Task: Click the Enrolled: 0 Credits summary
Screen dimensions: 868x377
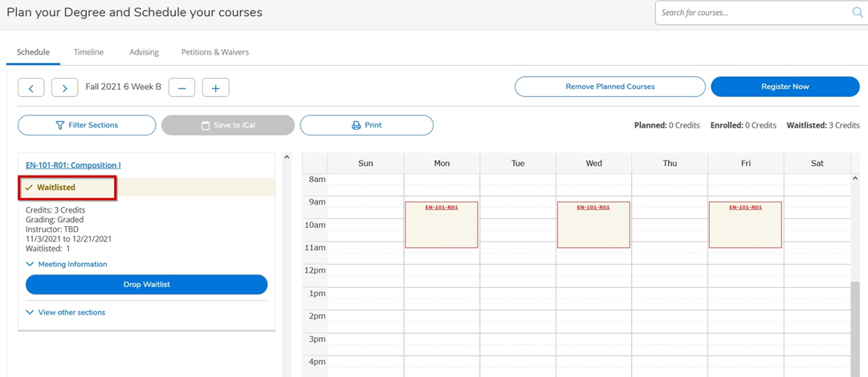Action: click(x=743, y=125)
